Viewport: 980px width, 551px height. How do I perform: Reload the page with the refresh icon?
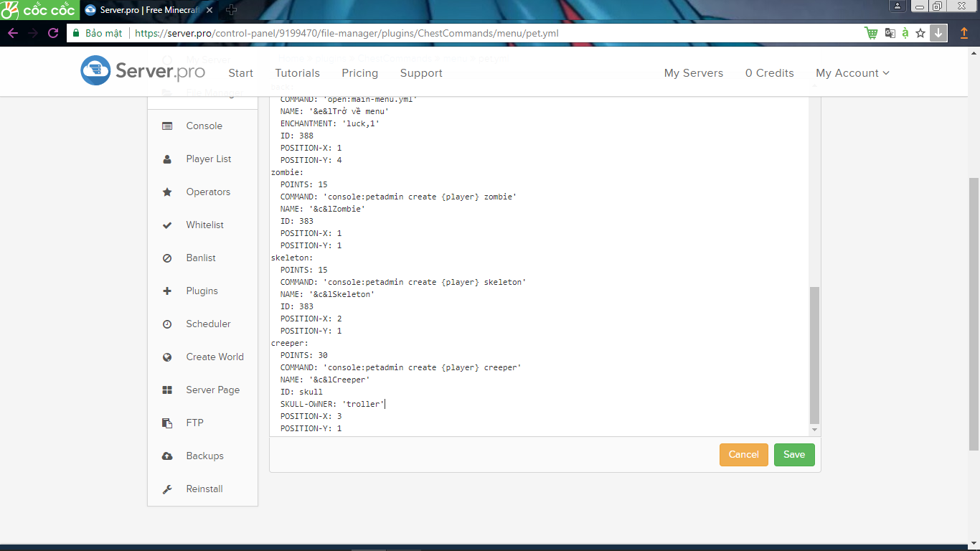(53, 33)
